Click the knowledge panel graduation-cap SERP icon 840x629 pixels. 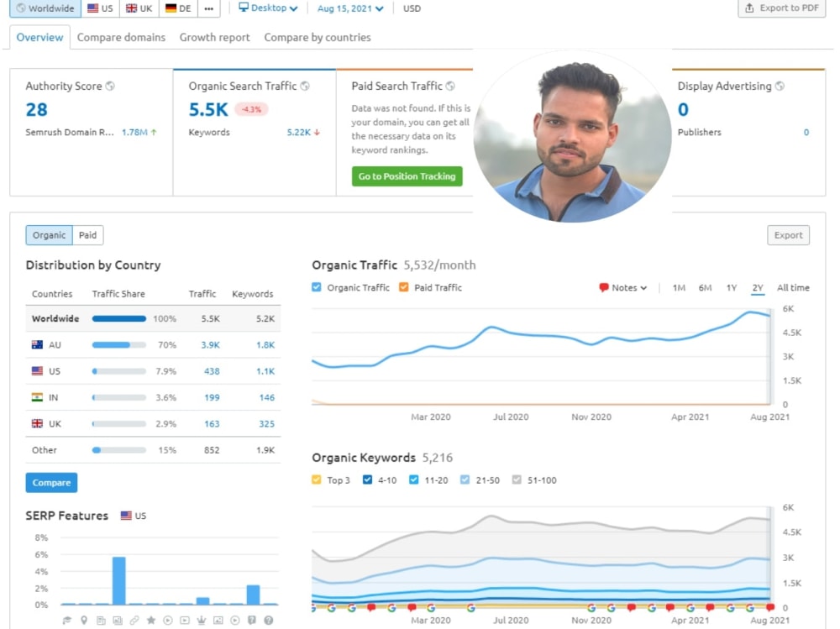67,621
